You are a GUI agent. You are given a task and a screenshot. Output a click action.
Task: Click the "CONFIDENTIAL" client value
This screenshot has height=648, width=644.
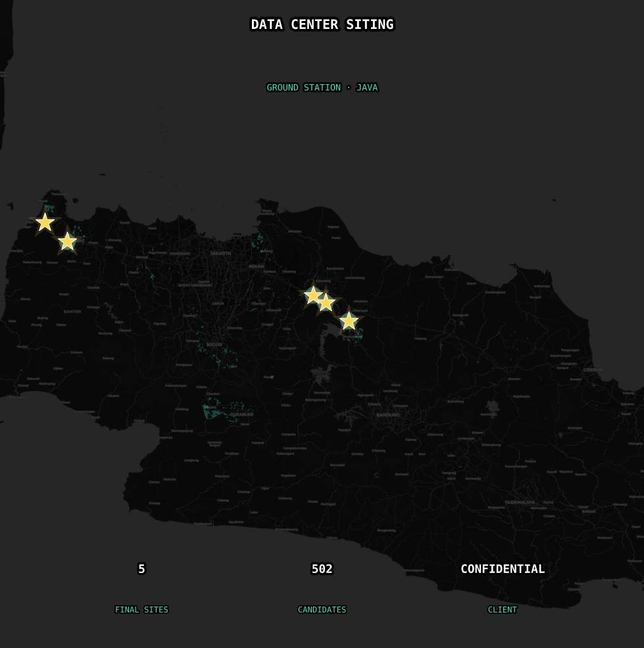click(x=503, y=569)
